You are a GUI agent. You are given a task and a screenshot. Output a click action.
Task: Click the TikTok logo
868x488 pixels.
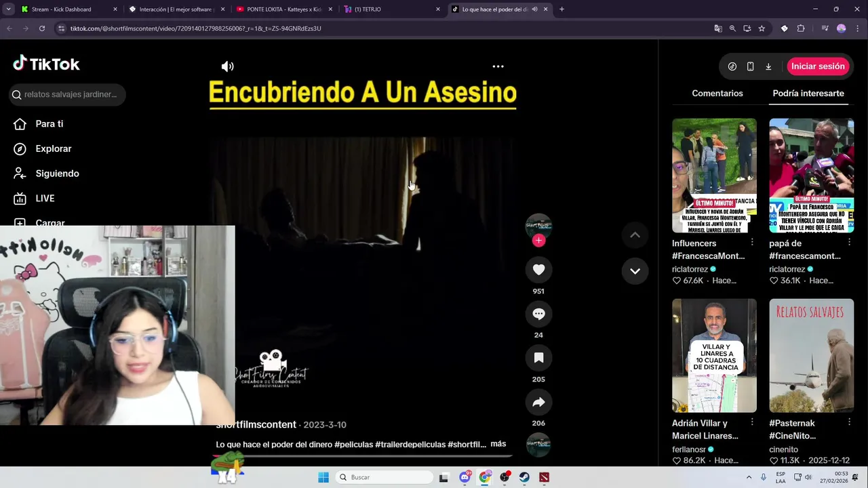[46, 64]
